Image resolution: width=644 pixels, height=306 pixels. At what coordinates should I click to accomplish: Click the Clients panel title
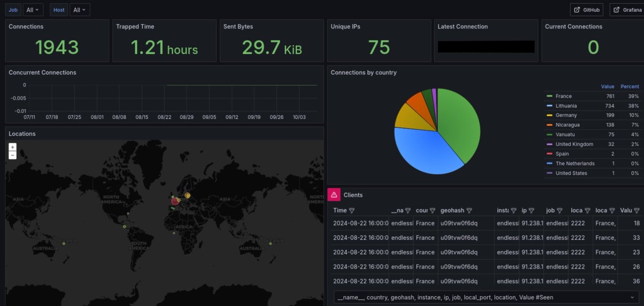[353, 195]
